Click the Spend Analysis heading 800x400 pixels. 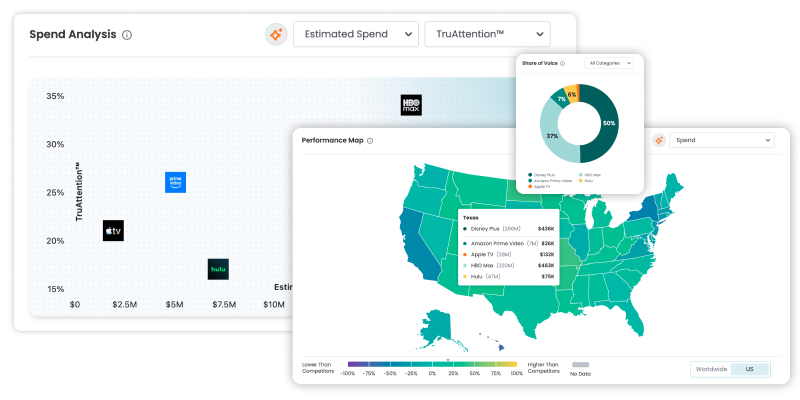[x=73, y=35]
